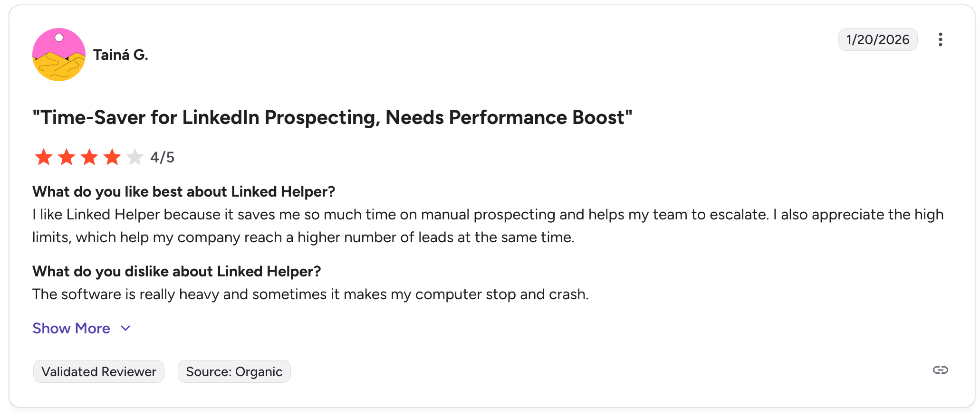Click the chevron beside Show More
980x416 pixels.
click(125, 328)
